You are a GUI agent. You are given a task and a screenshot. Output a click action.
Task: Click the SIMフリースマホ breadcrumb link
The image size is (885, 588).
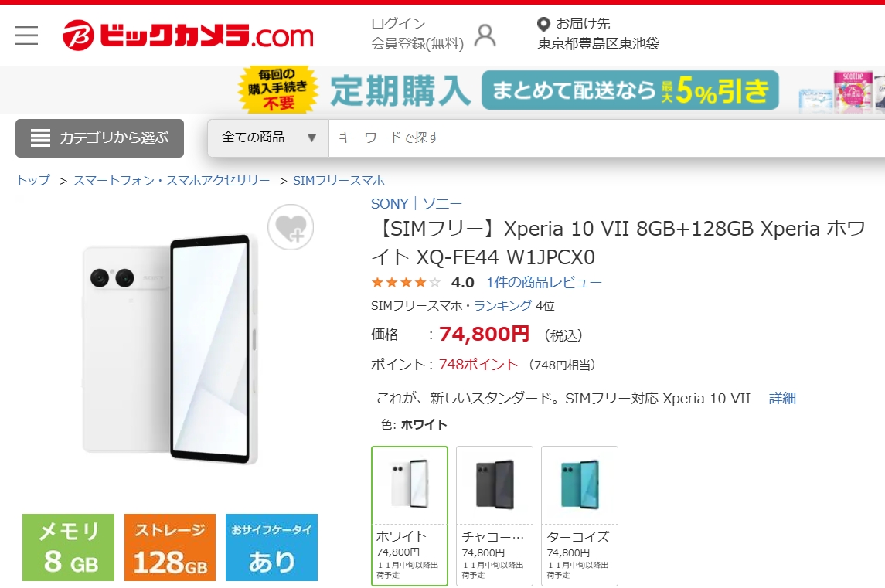click(339, 181)
